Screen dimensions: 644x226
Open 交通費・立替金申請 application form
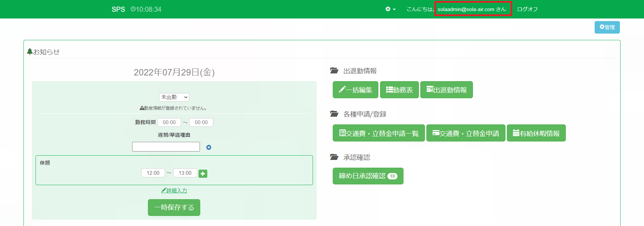(466, 133)
